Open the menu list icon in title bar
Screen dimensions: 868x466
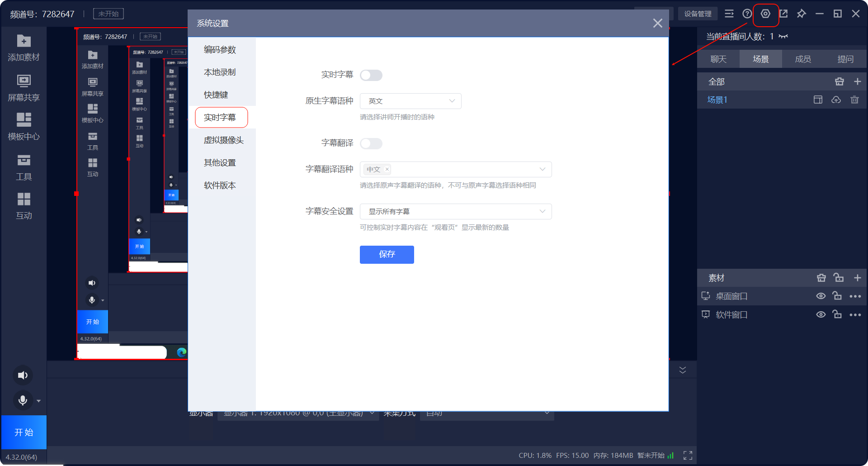pyautogui.click(x=729, y=14)
